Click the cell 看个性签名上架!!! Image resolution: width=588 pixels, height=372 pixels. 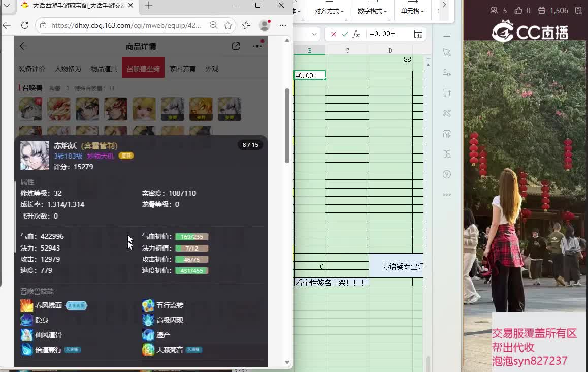[331, 282]
